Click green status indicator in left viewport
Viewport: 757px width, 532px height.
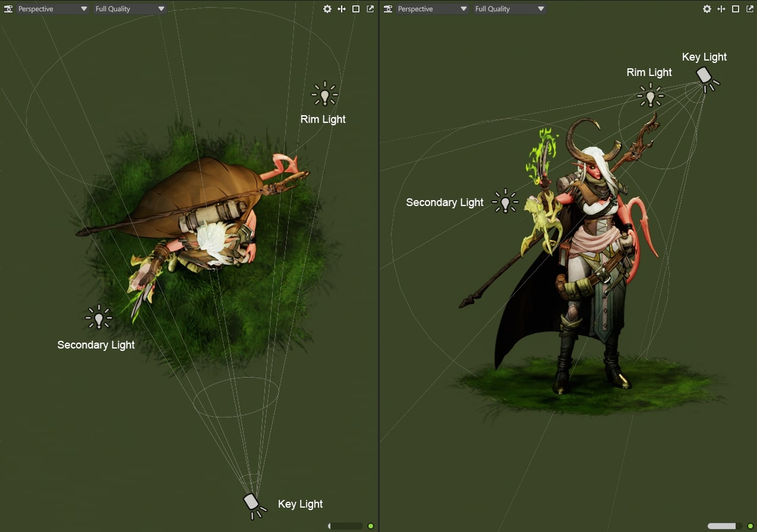tap(371, 526)
